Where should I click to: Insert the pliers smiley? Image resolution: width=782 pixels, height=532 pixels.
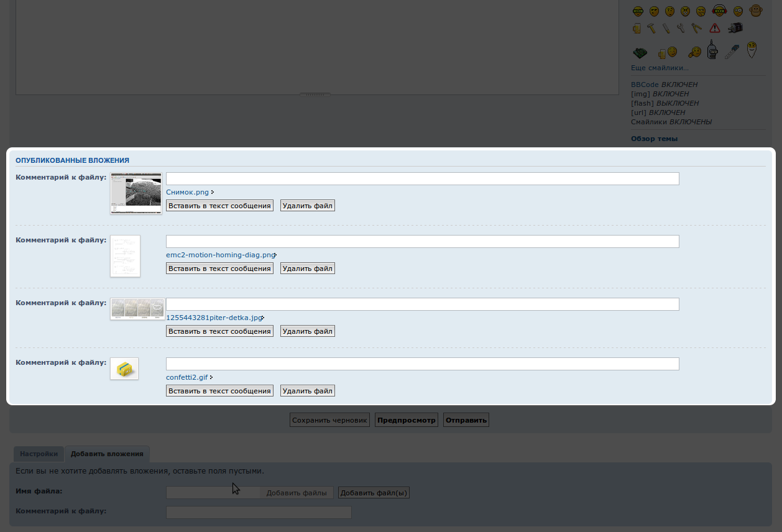tap(696, 28)
